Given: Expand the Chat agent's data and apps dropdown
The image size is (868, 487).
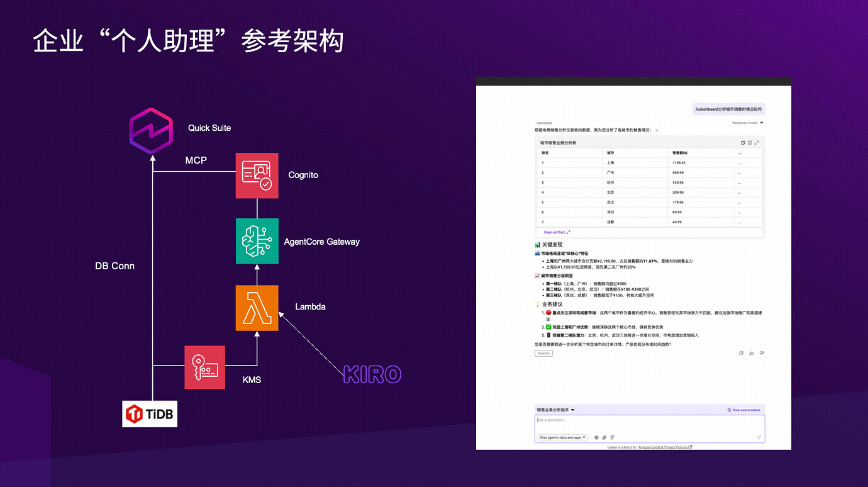Looking at the screenshot, I should (x=562, y=437).
